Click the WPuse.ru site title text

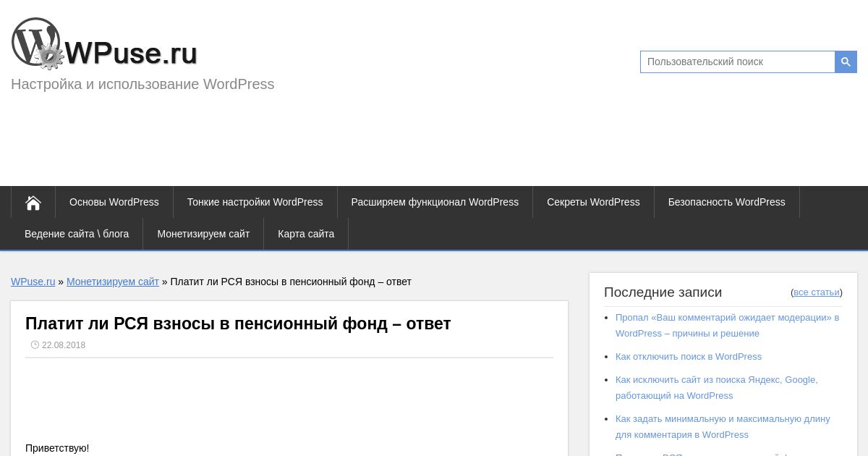click(131, 53)
